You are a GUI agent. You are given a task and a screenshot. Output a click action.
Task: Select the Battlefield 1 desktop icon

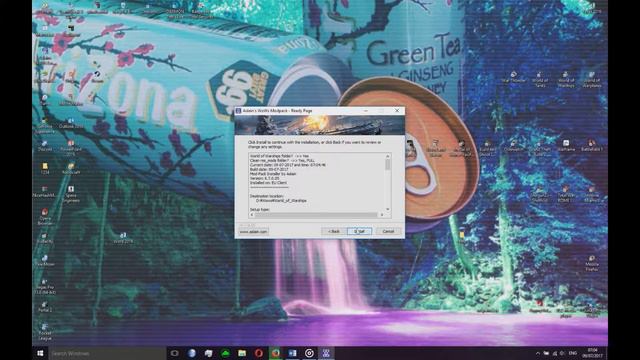coord(591,146)
